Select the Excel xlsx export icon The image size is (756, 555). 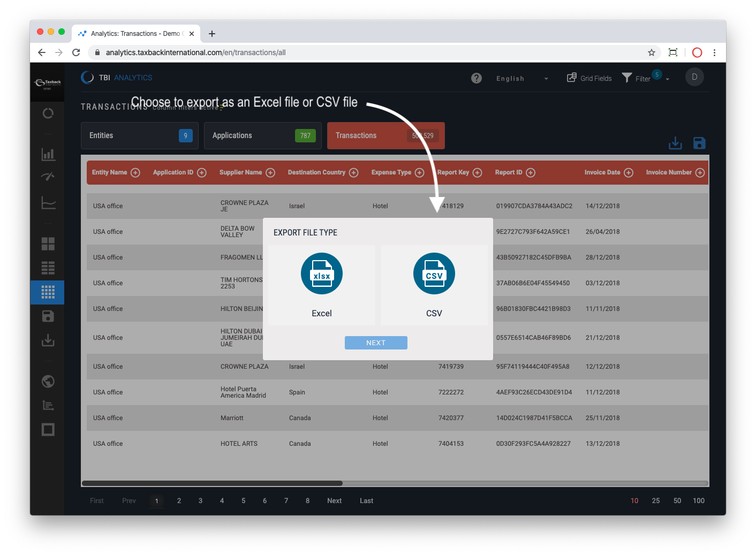click(x=322, y=273)
